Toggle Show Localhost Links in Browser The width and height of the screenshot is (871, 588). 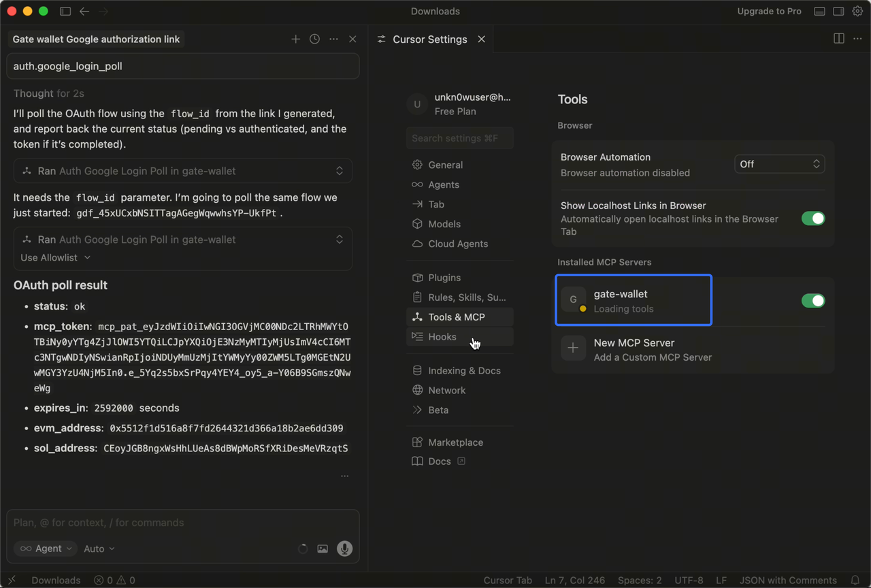pos(812,218)
